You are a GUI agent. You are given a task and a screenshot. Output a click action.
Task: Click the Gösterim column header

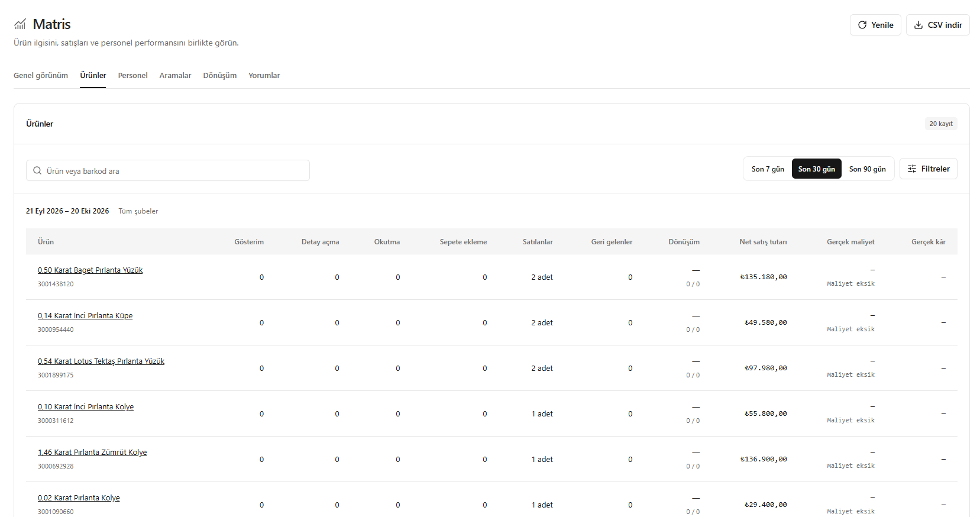249,241
